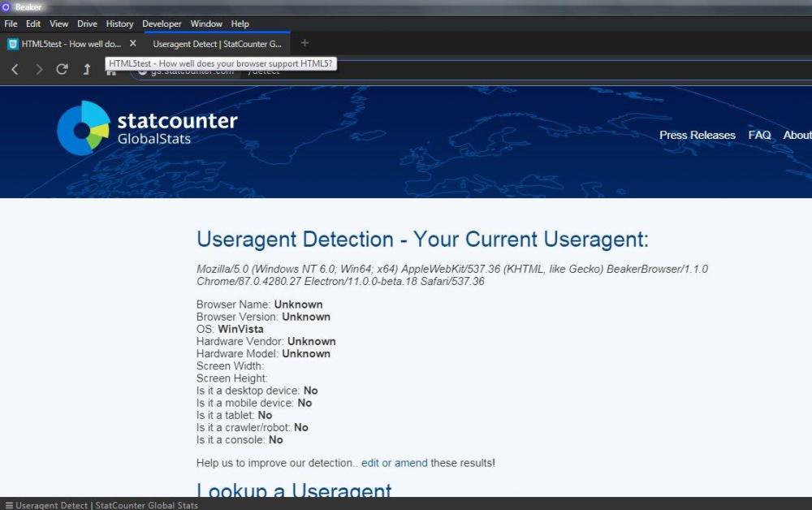Viewport: 812px width, 510px height.
Task: Reload the current page
Action: pyautogui.click(x=62, y=70)
